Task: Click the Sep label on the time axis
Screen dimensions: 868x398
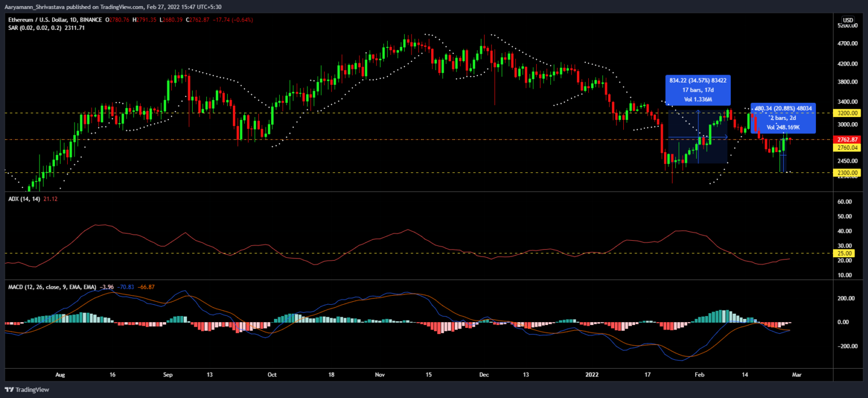Action: tap(167, 375)
